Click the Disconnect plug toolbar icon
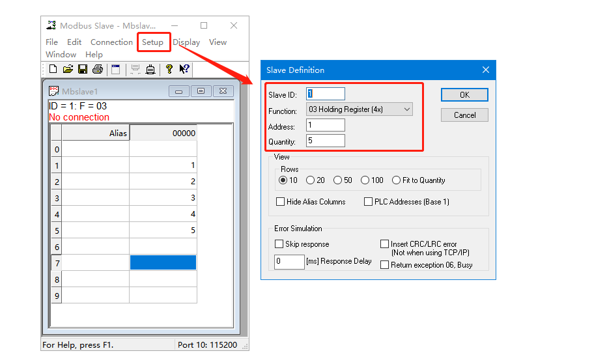 tap(150, 69)
